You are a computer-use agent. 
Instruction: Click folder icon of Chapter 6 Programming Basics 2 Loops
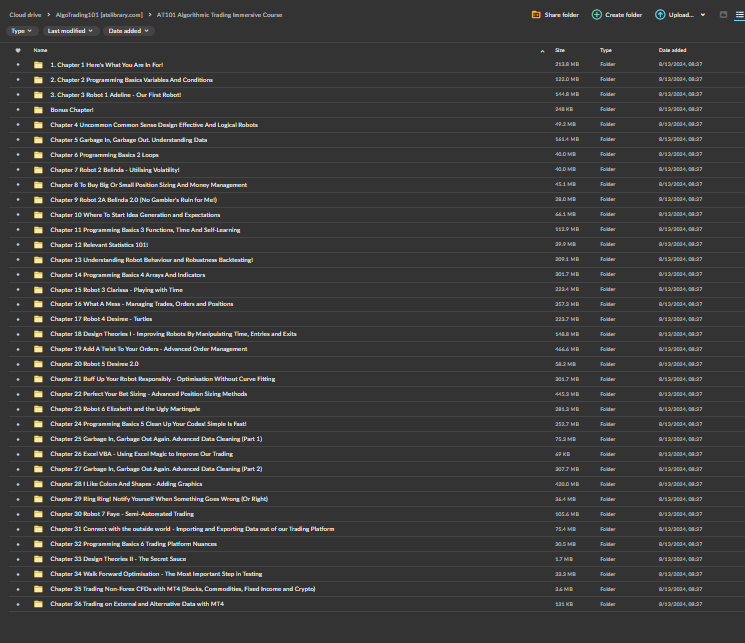[38, 155]
